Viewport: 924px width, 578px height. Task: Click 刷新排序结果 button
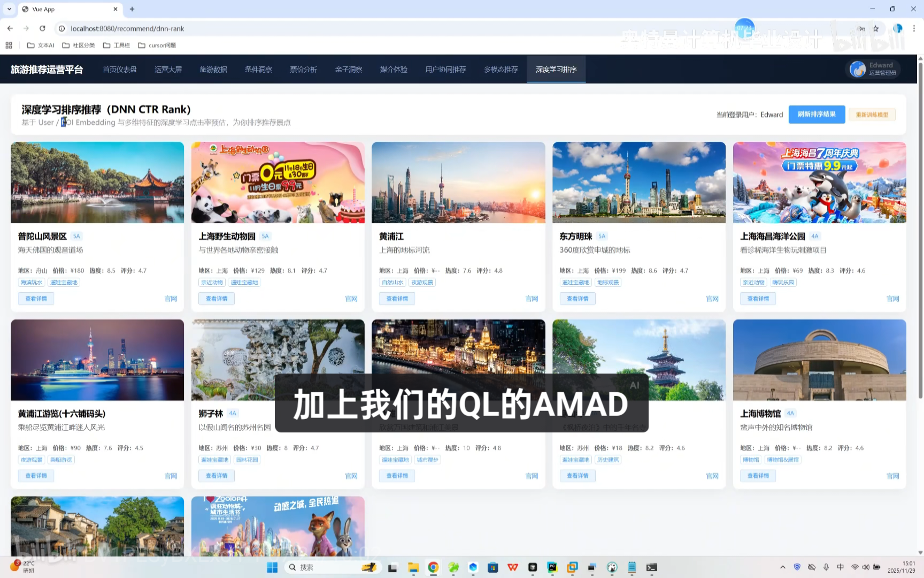(x=817, y=114)
